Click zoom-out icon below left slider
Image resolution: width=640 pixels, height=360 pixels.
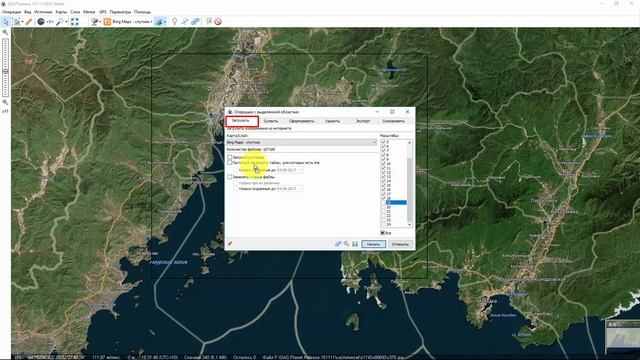coord(5,102)
